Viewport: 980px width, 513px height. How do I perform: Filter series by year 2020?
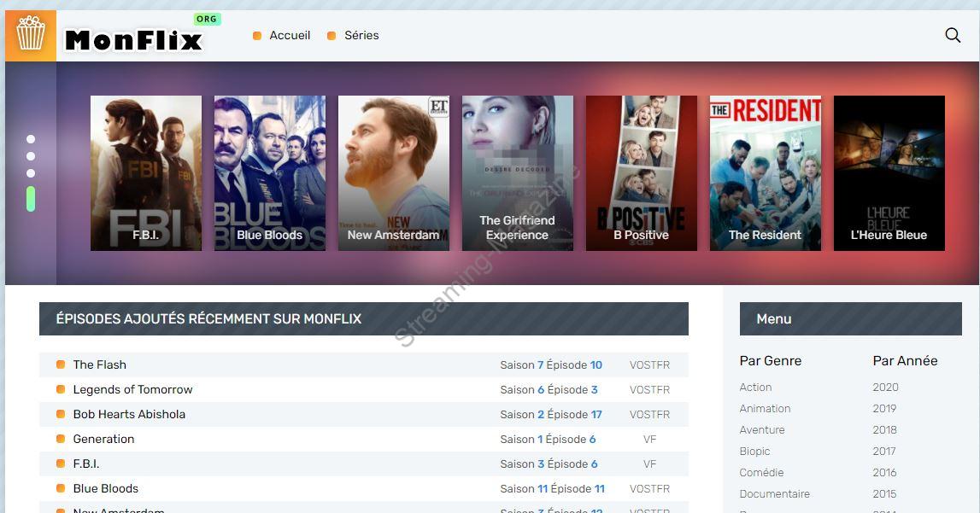pyautogui.click(x=885, y=387)
